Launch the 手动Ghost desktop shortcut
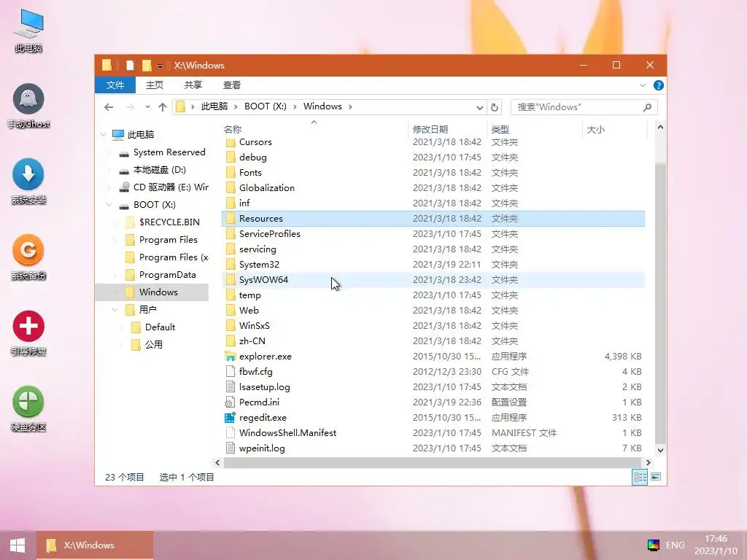Image resolution: width=747 pixels, height=560 pixels. coord(28,106)
